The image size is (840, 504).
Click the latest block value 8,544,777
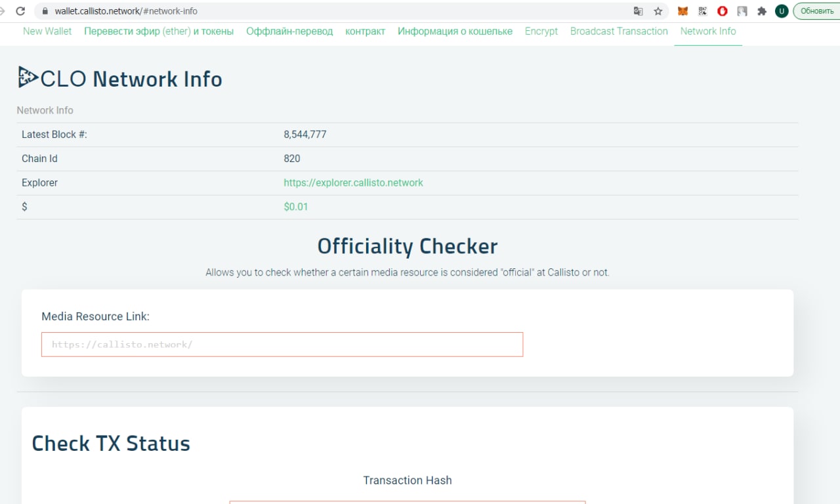[x=305, y=135]
